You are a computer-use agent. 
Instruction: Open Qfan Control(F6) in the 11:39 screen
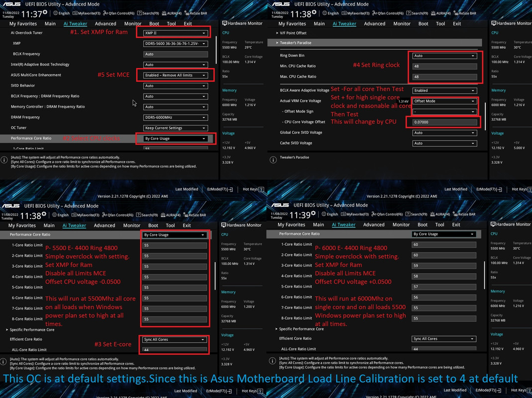[x=387, y=214]
